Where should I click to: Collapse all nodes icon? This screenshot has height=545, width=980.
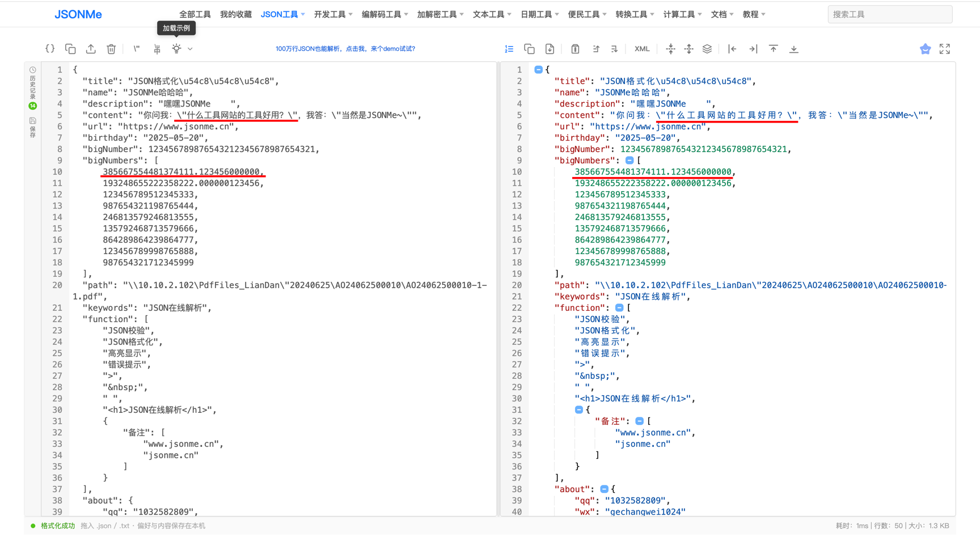671,49
